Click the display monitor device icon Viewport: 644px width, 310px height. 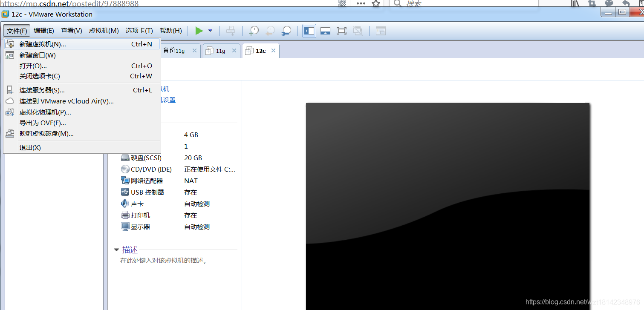tap(125, 227)
